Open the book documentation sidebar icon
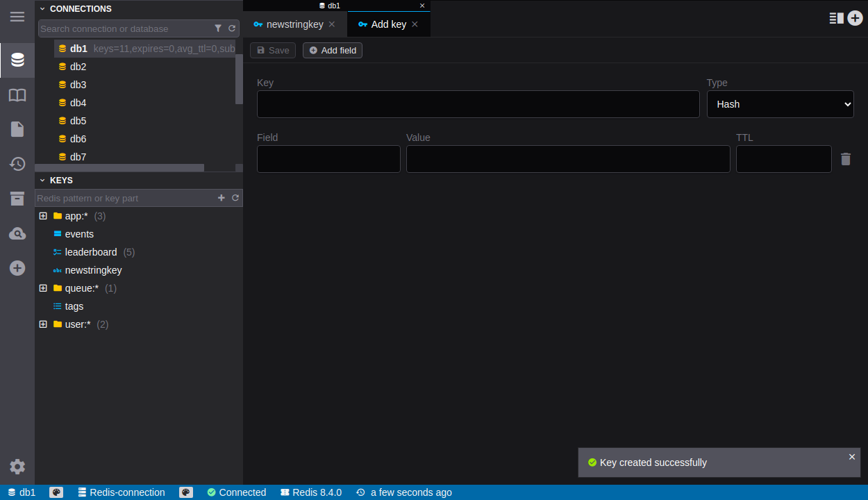868x500 pixels. tap(17, 95)
